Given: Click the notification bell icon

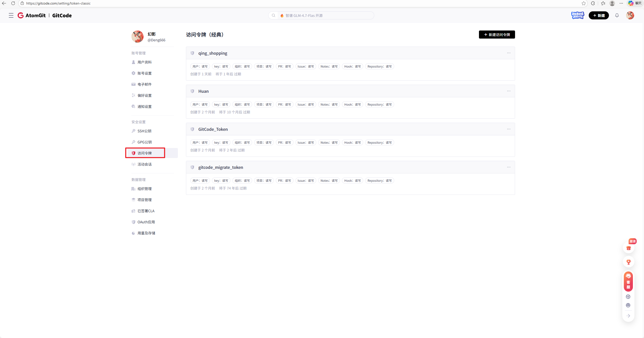Looking at the screenshot, I should (617, 15).
